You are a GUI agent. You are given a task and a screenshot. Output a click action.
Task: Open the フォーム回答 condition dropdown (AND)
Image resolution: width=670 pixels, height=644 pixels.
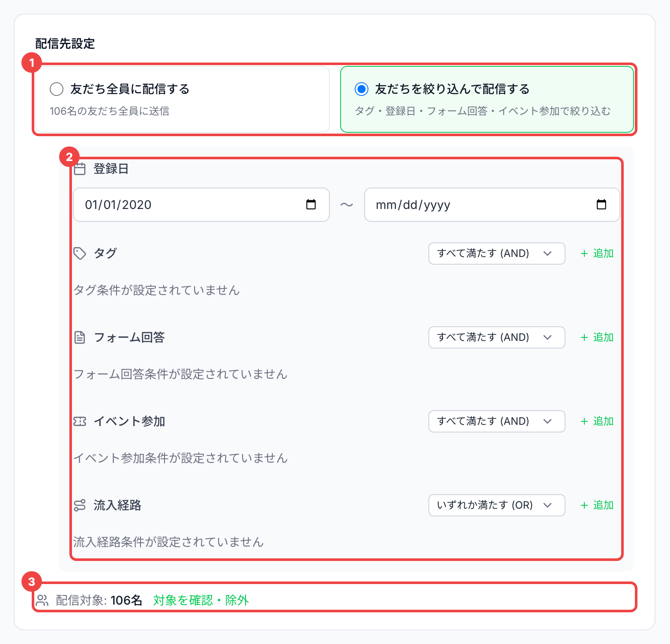click(497, 337)
